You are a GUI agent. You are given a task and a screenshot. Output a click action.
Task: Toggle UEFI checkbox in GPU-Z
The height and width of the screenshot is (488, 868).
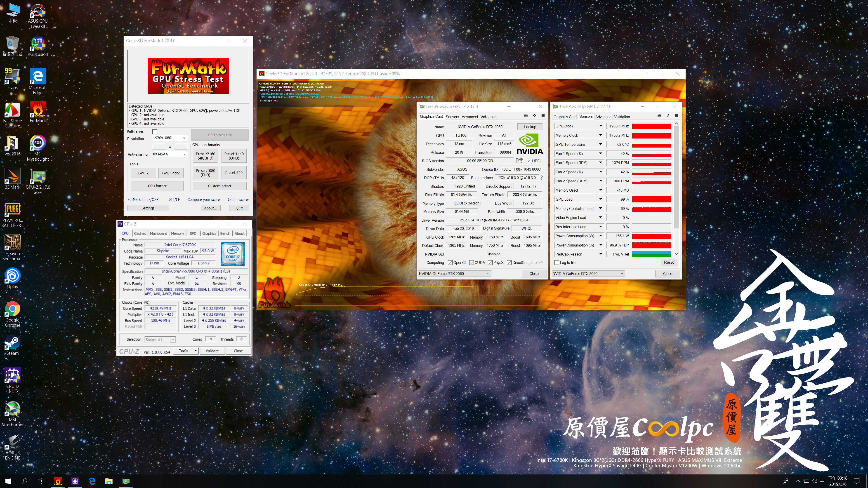529,161
